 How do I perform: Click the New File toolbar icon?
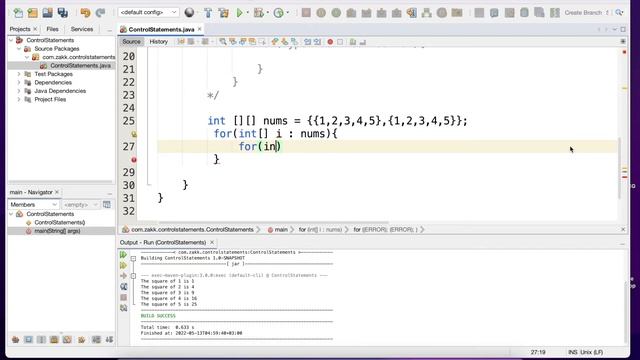[18, 13]
